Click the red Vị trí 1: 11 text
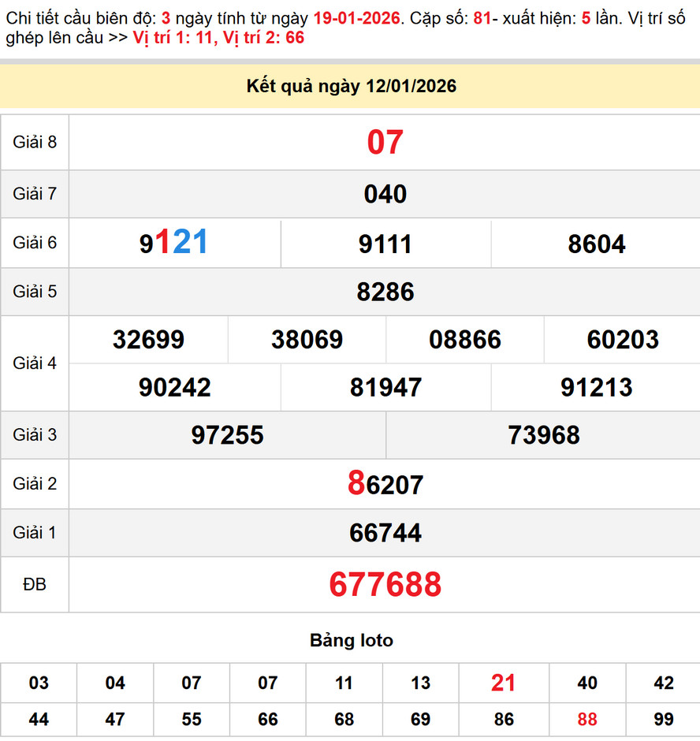Image resolution: width=700 pixels, height=741 pixels. point(171,38)
